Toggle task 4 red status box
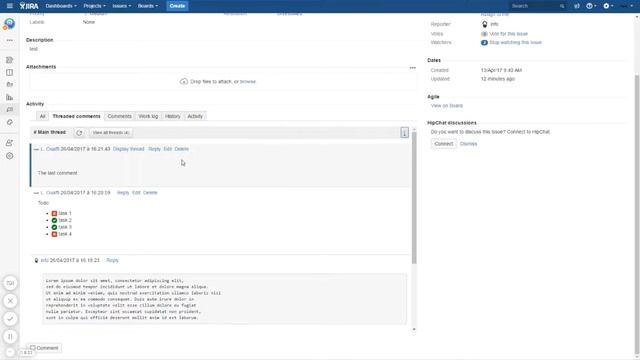This screenshot has height=360, width=640. [x=54, y=234]
